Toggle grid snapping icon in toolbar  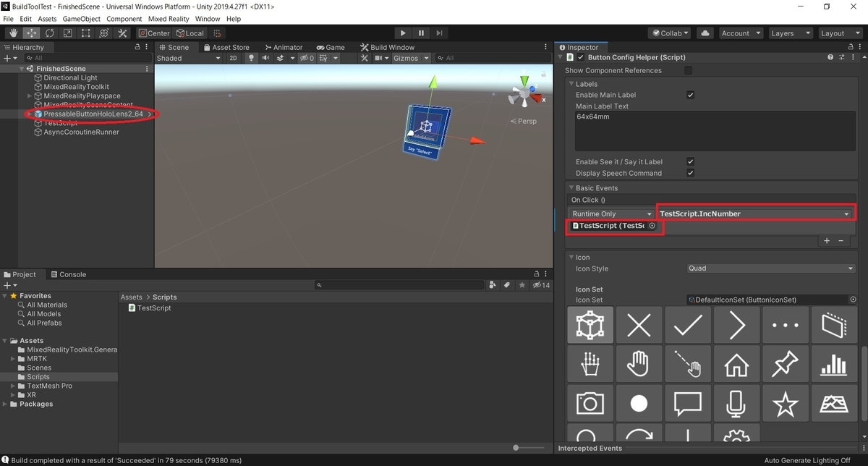216,33
